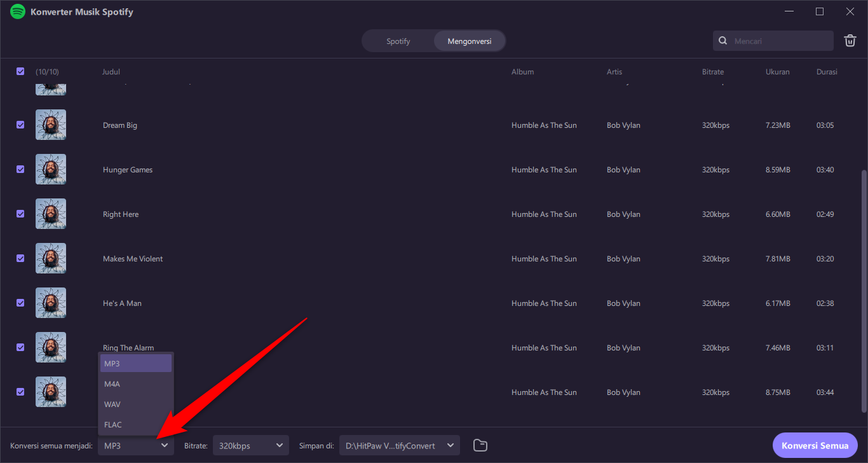Screen dimensions: 868x463
Task: Uncheck the last track's checkbox (03:44)
Action: coord(20,392)
